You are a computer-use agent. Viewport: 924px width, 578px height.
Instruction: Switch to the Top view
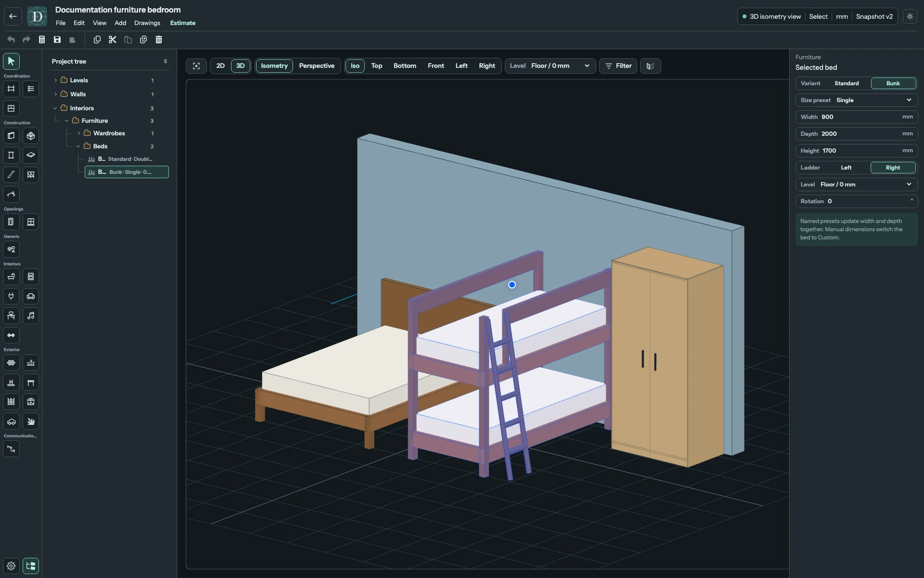tap(376, 66)
